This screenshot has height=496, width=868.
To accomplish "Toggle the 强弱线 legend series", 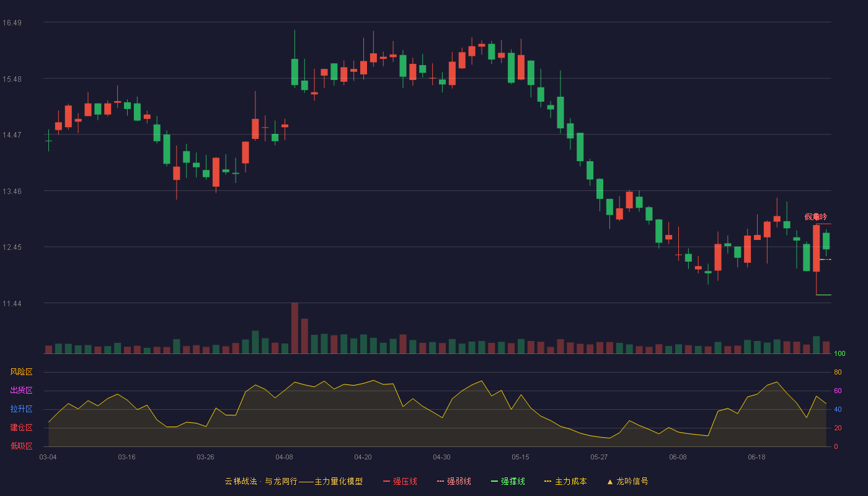I will click(x=454, y=481).
